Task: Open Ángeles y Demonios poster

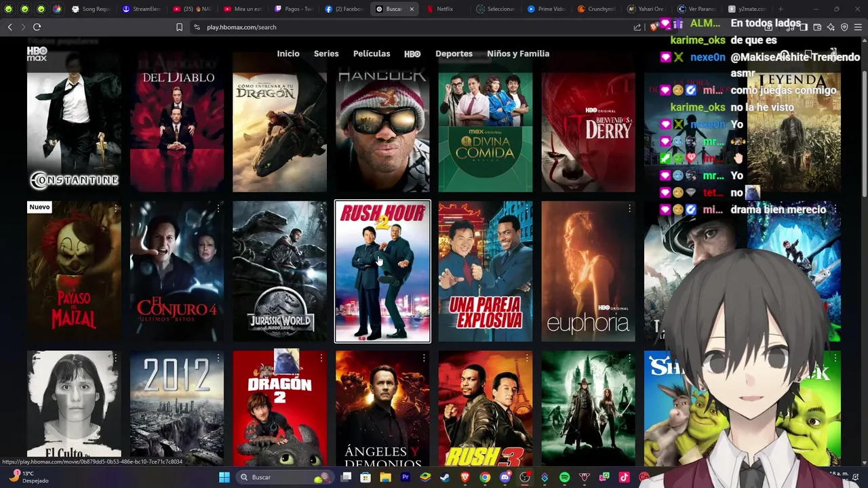Action: (x=382, y=408)
